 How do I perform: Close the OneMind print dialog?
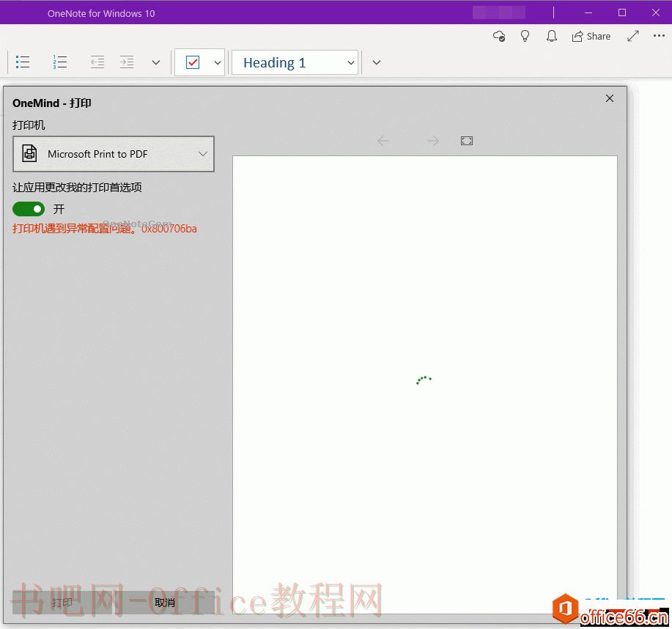point(610,98)
